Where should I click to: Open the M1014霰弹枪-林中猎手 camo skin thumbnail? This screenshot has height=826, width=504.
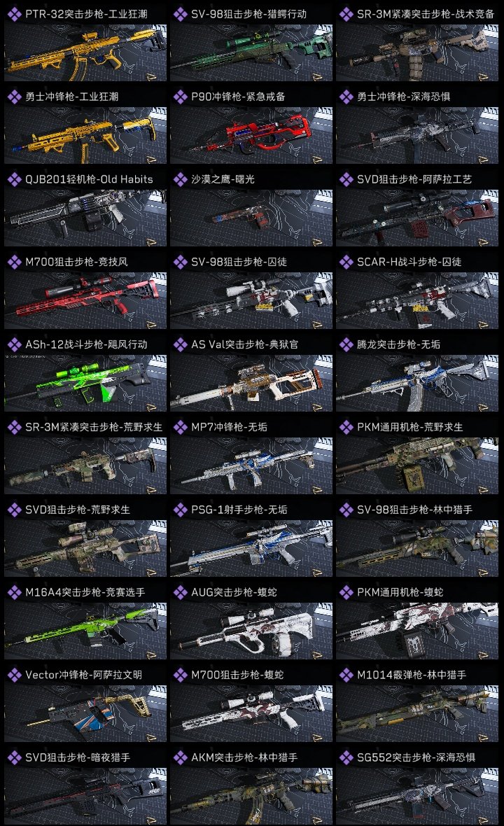[417, 714]
